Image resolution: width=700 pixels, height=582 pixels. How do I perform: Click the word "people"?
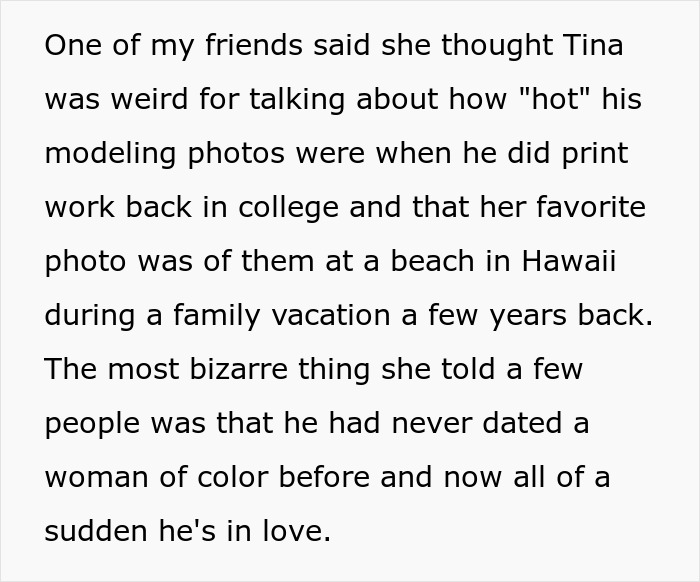click(x=94, y=423)
